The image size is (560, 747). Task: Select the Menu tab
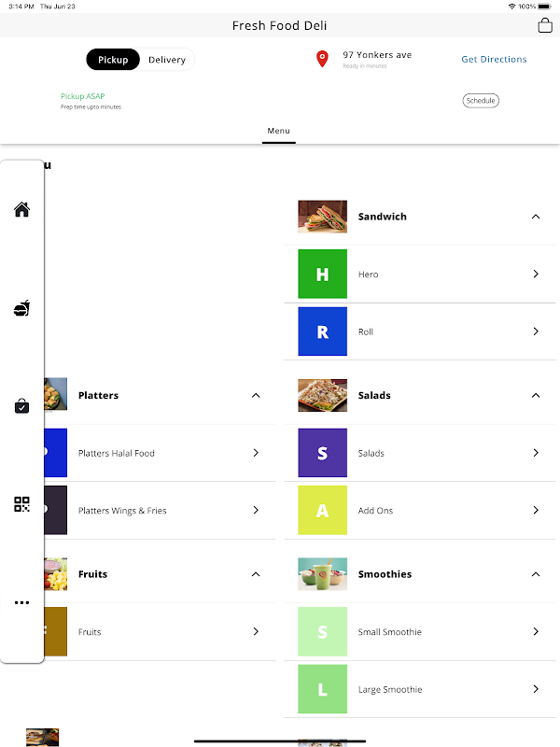pyautogui.click(x=279, y=132)
